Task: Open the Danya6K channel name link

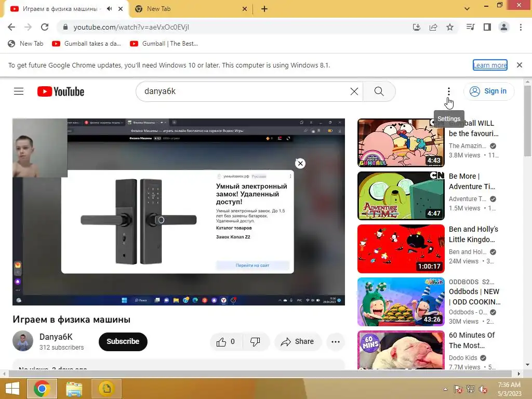Action: click(x=56, y=337)
